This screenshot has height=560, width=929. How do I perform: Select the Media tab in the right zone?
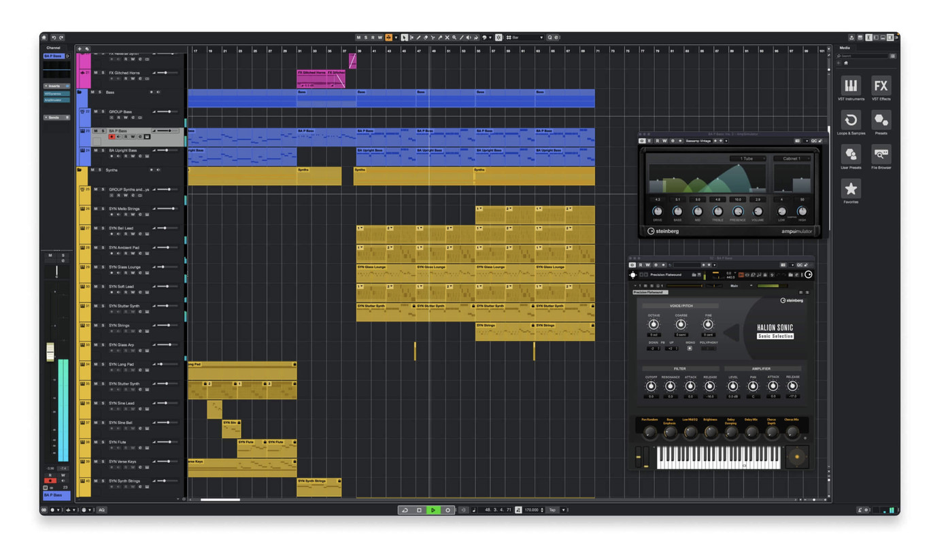tap(845, 48)
